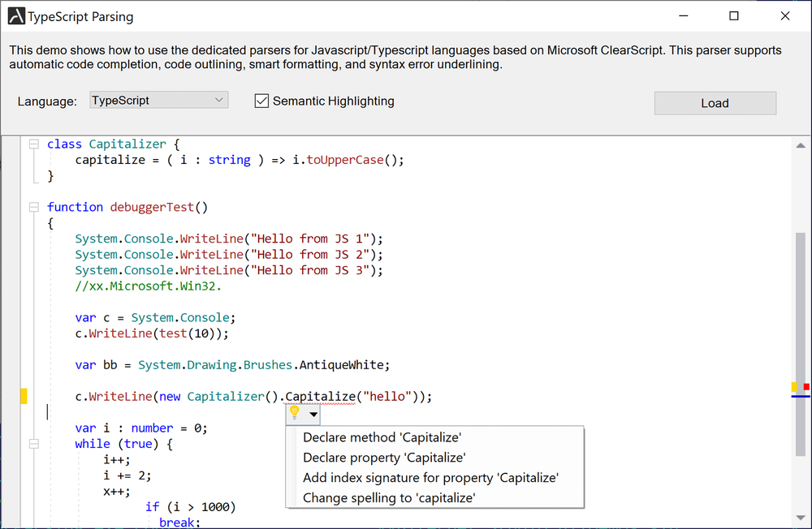Collapse the debuggerTest function code region
812x529 pixels.
(33, 207)
